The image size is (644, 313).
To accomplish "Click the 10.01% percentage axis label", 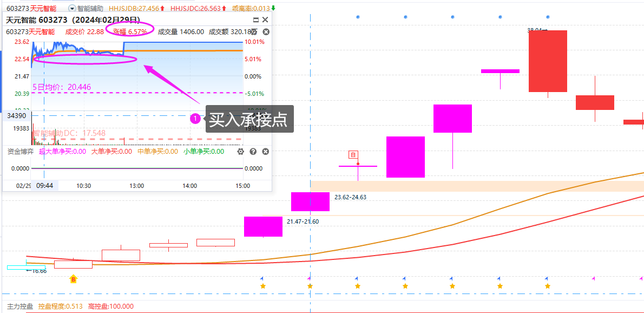I will [255, 42].
